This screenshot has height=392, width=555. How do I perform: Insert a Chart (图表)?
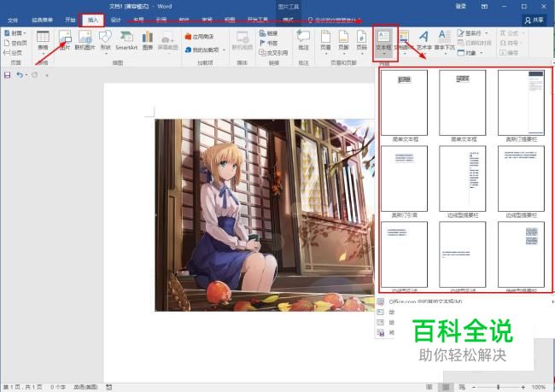click(x=148, y=40)
